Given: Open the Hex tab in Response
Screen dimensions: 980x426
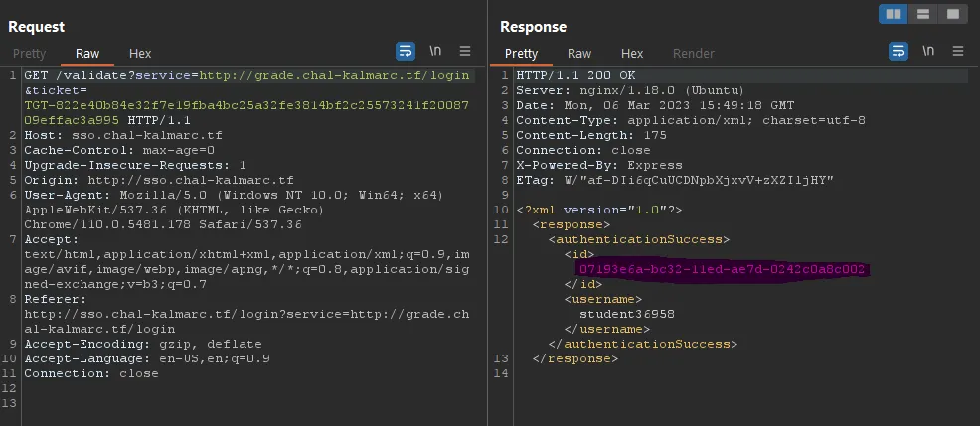Looking at the screenshot, I should 632,54.
